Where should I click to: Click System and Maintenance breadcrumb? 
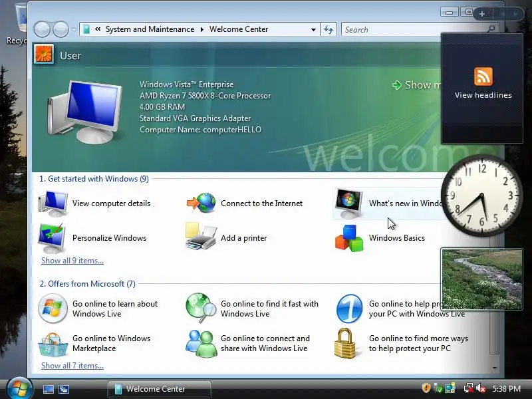click(x=150, y=29)
